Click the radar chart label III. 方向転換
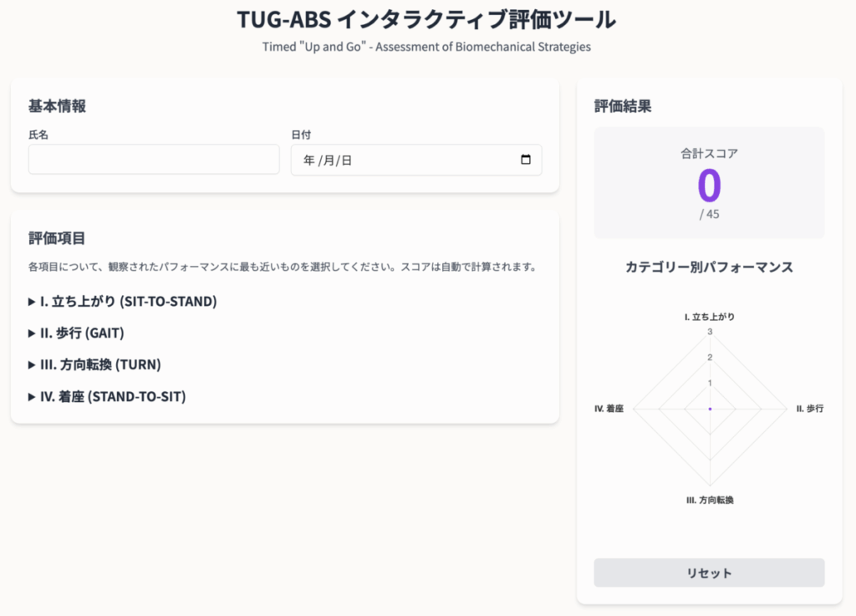This screenshot has height=616, width=856. coord(710,500)
